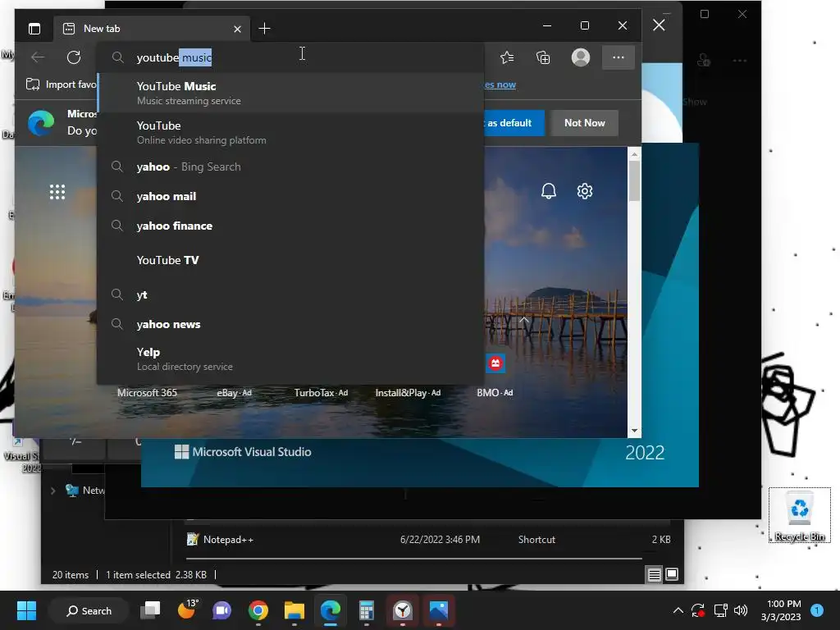The height and width of the screenshot is (630, 840).
Task: Open Microsoft 365 quick link
Action: pos(147,393)
